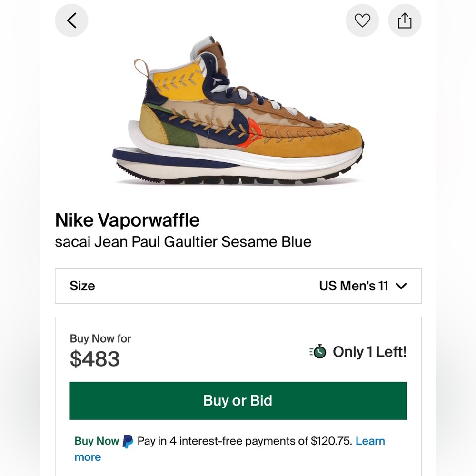Expand the US Men's 11 size chevron

401,286
